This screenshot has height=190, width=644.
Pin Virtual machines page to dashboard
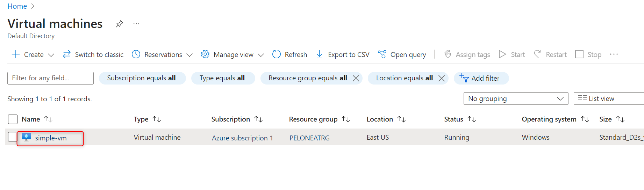[119, 24]
